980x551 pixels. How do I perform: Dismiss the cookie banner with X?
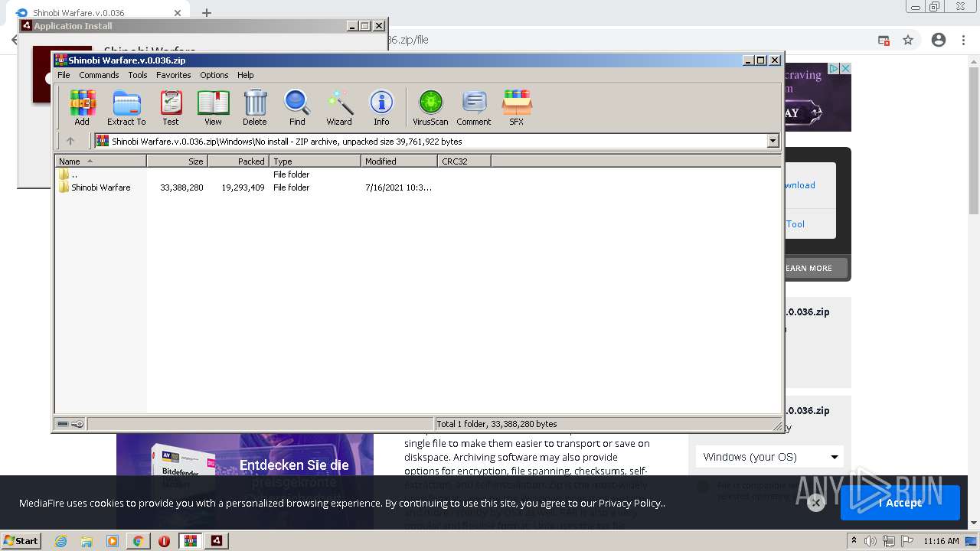tap(816, 503)
